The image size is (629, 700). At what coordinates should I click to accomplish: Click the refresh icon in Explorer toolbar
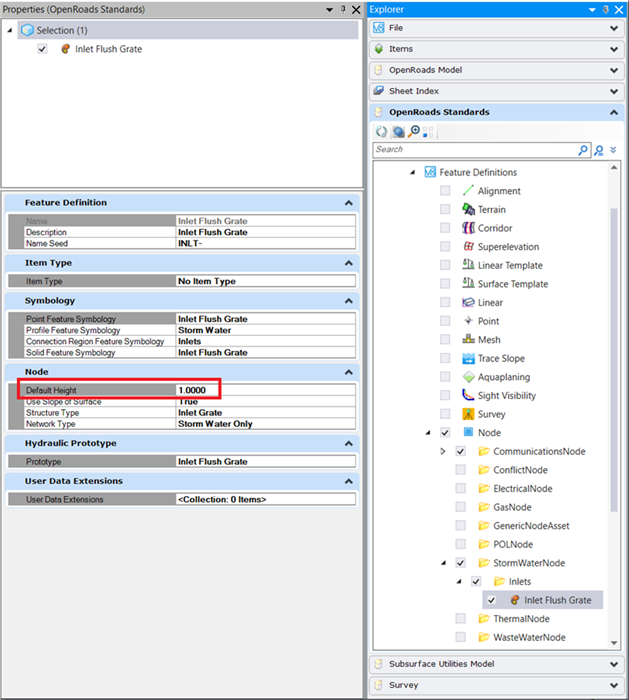click(382, 131)
